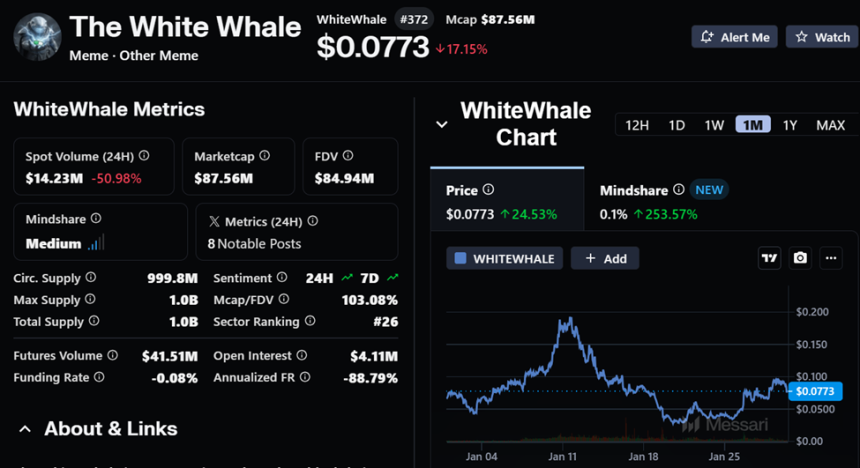Open the chart three-dot more options
Screen dimensions: 860x468
[x=831, y=258]
